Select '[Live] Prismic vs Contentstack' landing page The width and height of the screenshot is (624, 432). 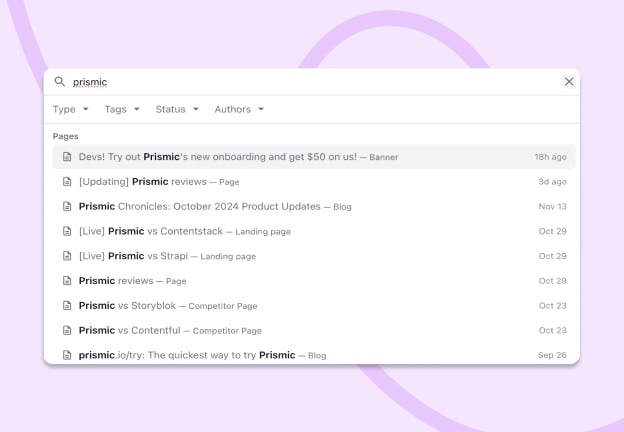[x=314, y=231]
